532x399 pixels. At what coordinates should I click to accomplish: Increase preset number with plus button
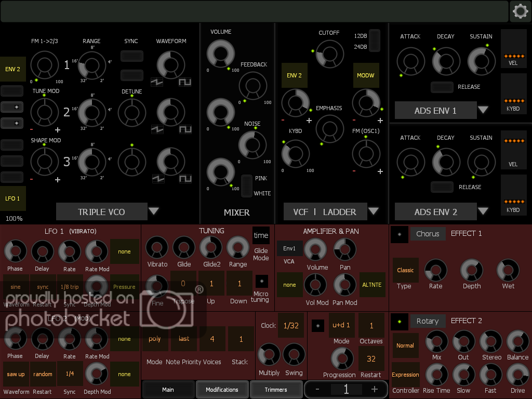pos(374,389)
